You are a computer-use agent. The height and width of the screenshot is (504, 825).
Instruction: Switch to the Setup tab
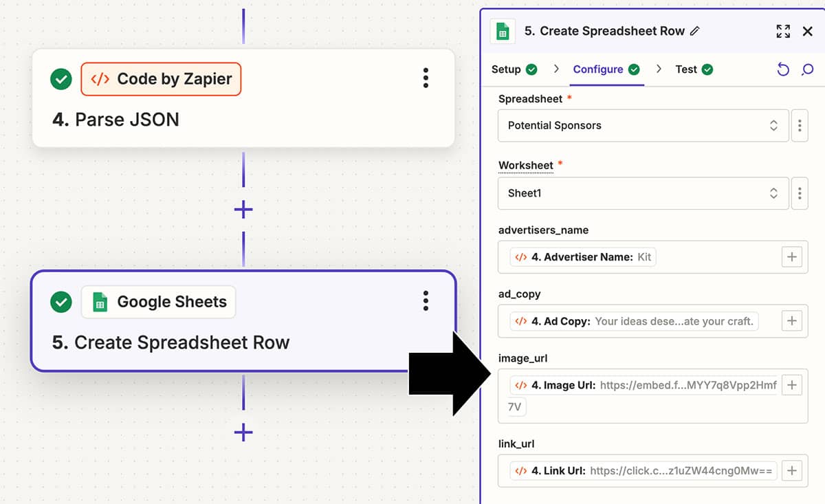514,69
